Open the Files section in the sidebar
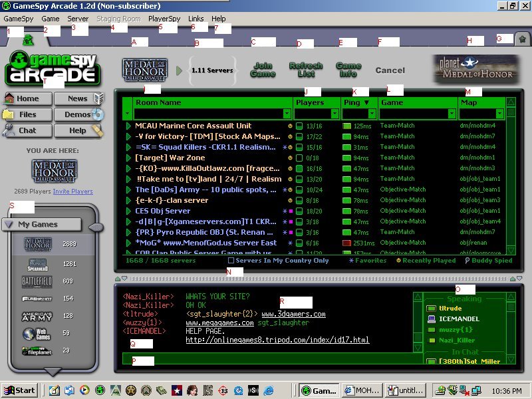This screenshot has height=399, width=532. click(27, 114)
